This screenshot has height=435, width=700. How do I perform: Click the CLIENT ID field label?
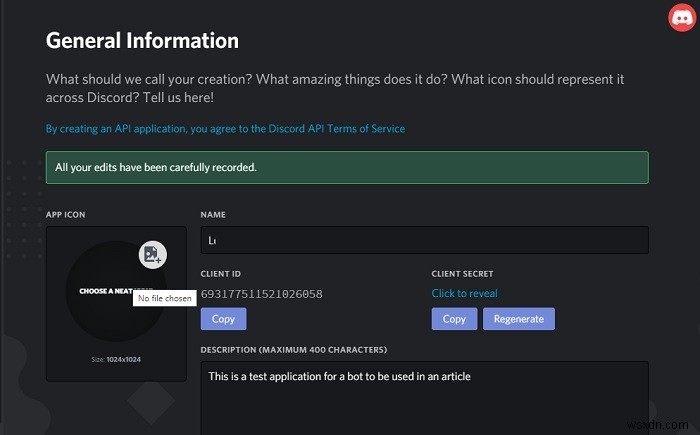click(221, 274)
